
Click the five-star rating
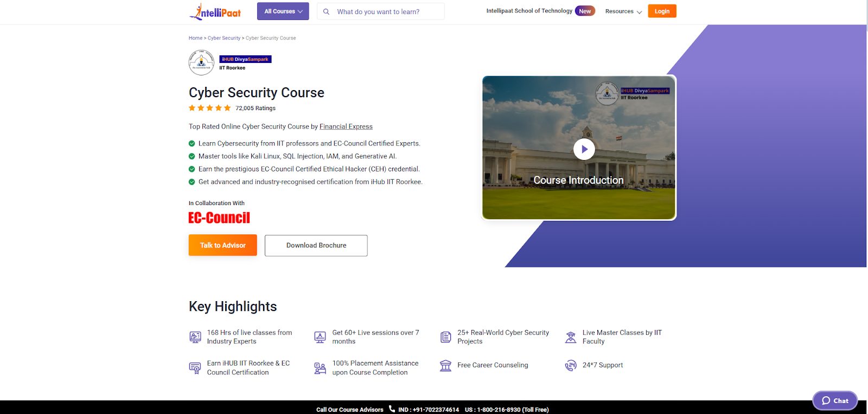pos(210,108)
